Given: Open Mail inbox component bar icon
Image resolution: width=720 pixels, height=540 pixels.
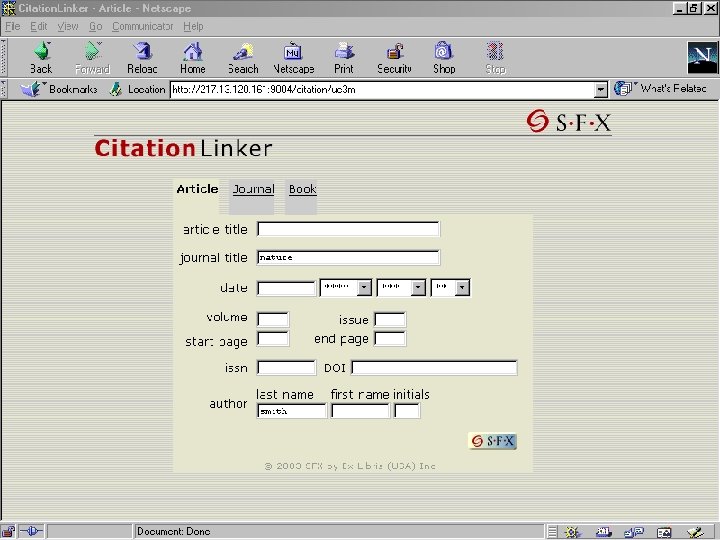Looking at the screenshot, I should click(603, 532).
